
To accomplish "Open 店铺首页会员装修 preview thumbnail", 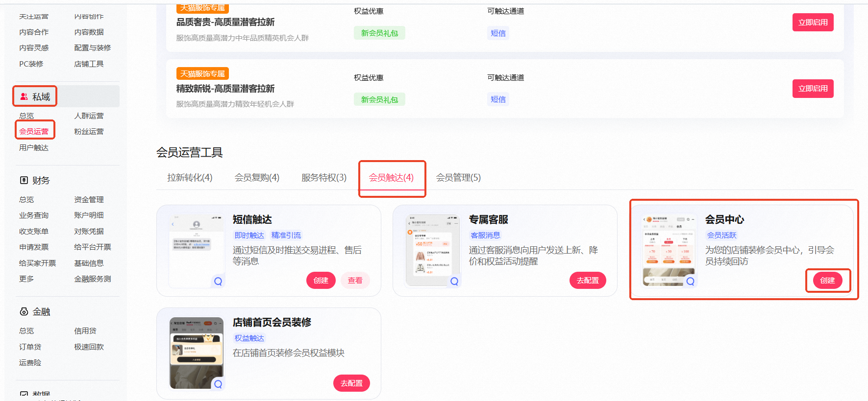I will pyautogui.click(x=196, y=354).
